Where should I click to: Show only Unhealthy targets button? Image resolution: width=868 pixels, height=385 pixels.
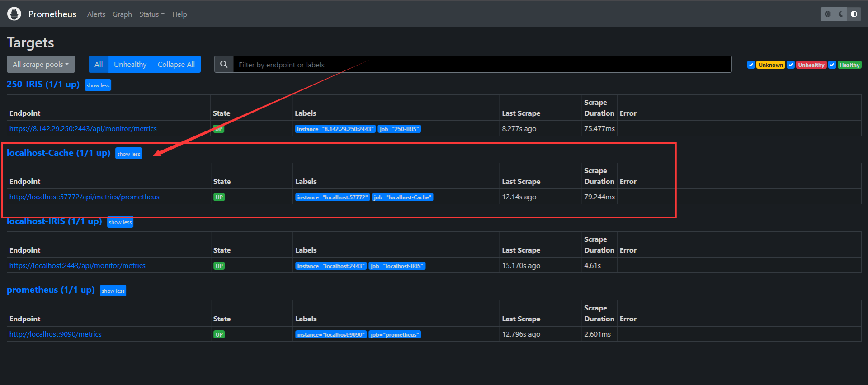click(x=130, y=64)
